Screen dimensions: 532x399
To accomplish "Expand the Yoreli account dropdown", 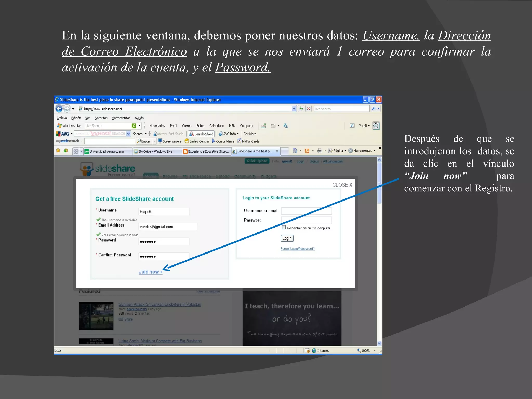I will pos(369,126).
